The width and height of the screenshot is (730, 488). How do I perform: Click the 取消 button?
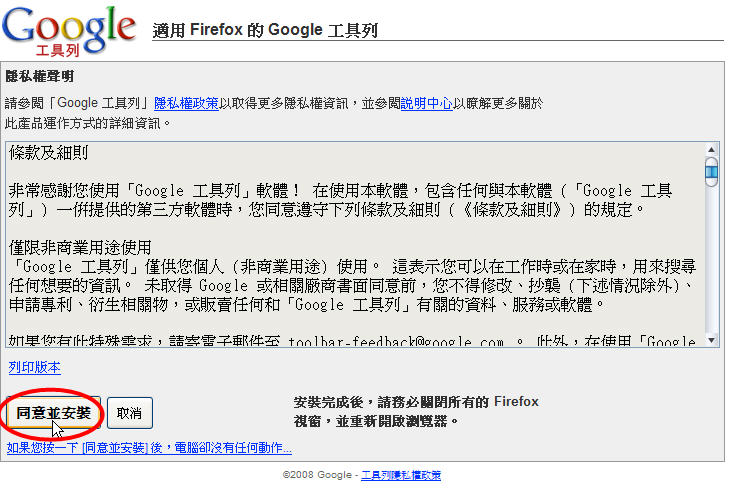[129, 413]
